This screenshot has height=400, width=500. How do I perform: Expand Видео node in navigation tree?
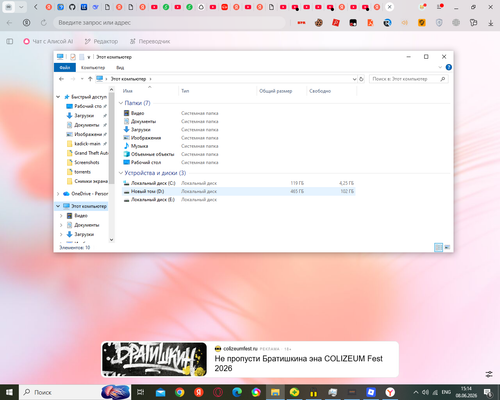(x=61, y=216)
